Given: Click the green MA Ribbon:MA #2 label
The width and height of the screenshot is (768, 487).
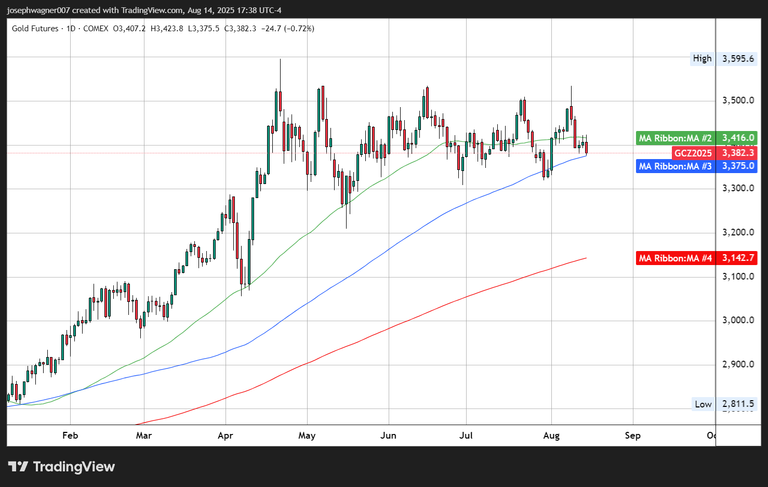Looking at the screenshot, I should point(675,137).
